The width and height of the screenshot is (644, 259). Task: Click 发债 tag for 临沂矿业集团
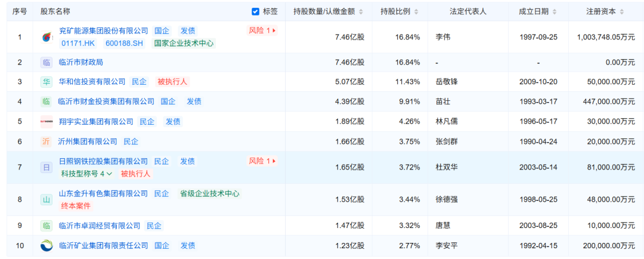coord(188,246)
